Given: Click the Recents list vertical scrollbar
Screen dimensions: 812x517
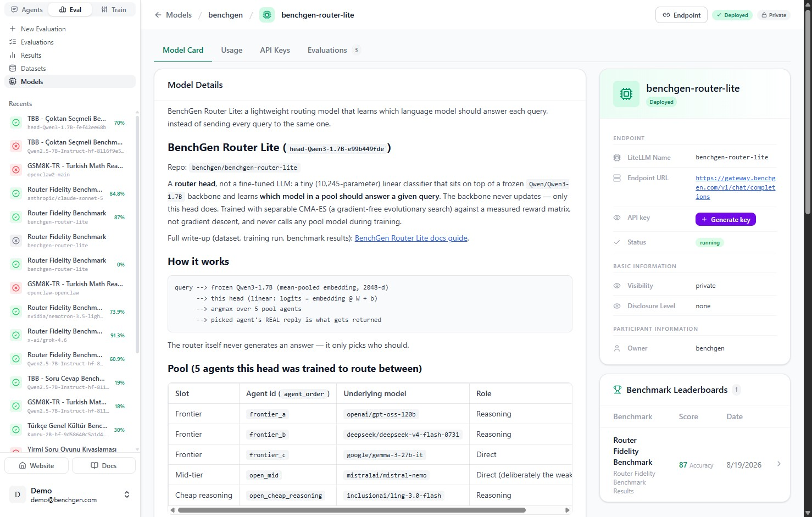Looking at the screenshot, I should 137,234.
